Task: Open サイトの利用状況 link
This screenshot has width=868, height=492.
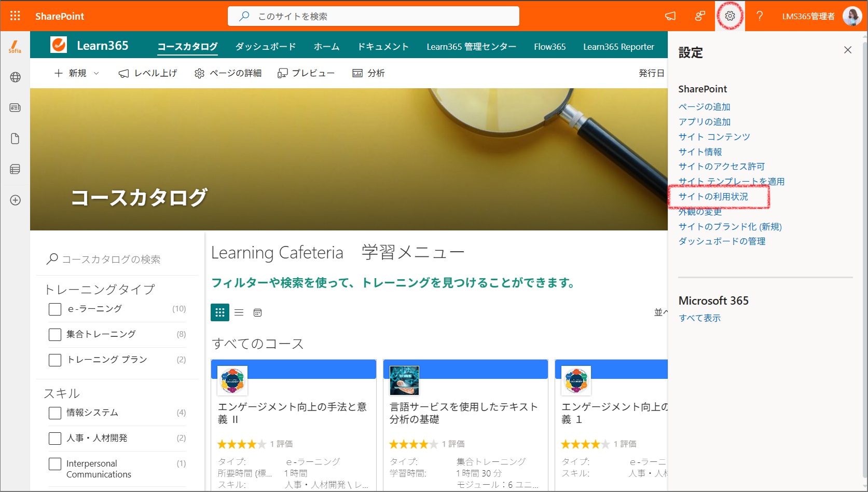Action: coord(713,196)
